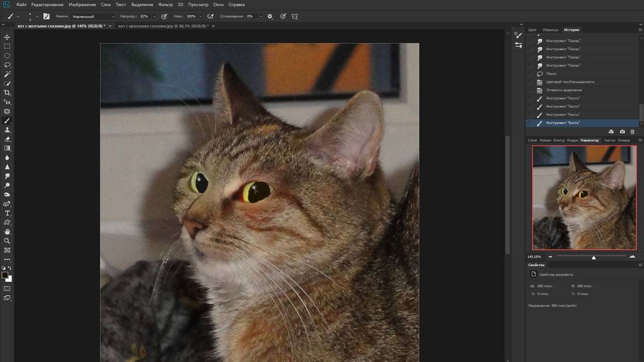Toggle history brush source beside Отменить выделение

coord(530,90)
